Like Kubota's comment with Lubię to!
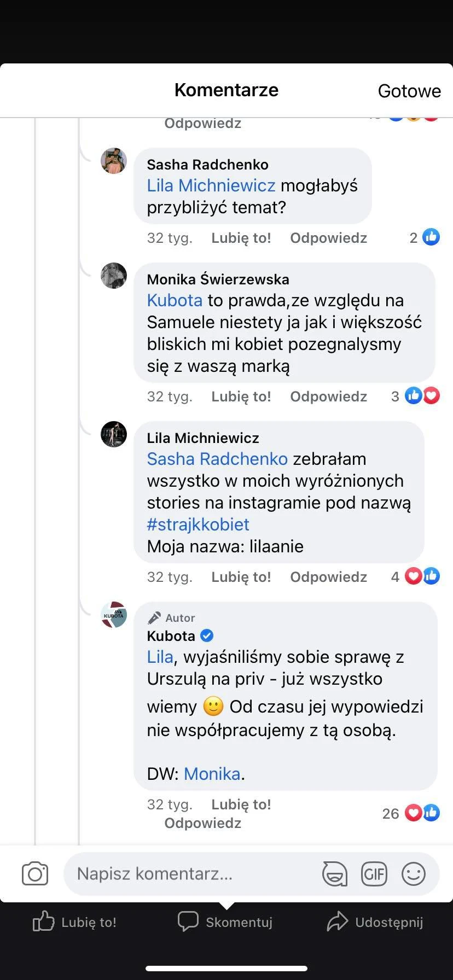This screenshot has height=980, width=453. tap(241, 804)
